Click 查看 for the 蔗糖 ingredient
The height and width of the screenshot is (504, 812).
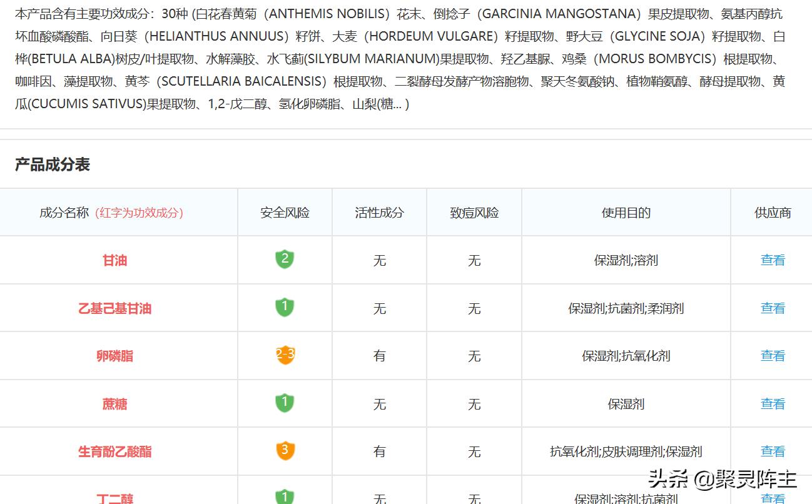tap(772, 403)
